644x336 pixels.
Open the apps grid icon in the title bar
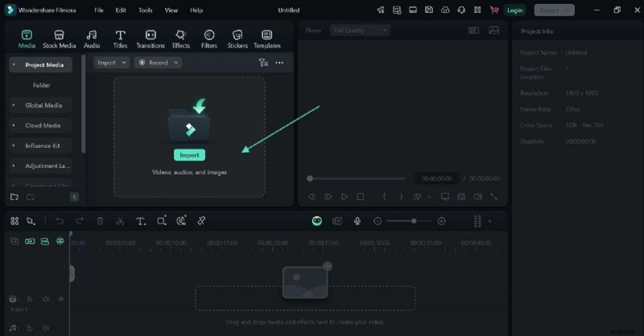tap(477, 10)
